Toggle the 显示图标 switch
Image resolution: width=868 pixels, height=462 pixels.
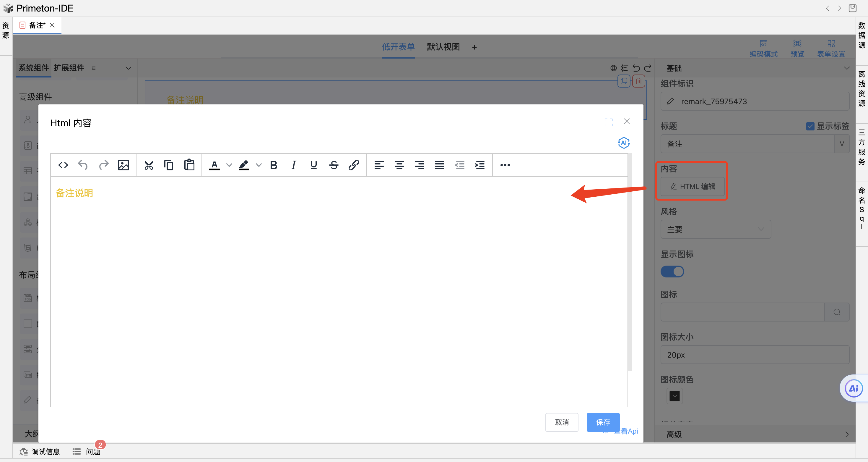tap(672, 272)
